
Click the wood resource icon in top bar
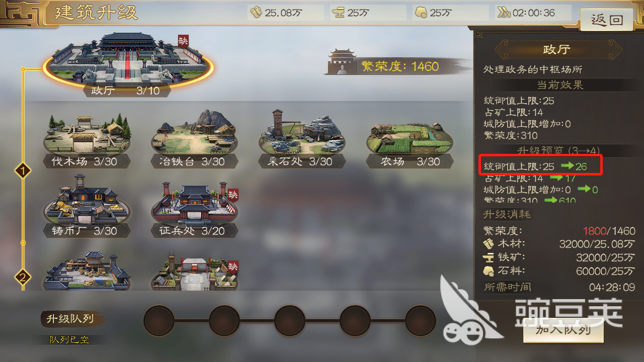coord(257,13)
